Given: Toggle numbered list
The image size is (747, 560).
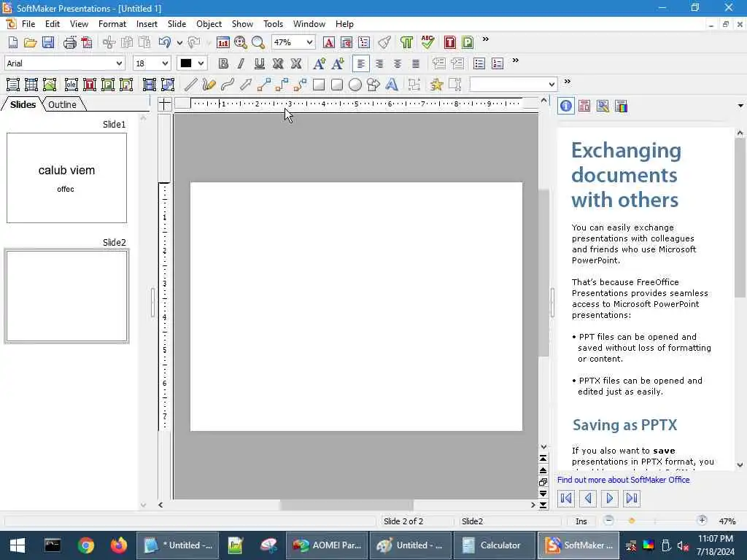Looking at the screenshot, I should [x=498, y=63].
